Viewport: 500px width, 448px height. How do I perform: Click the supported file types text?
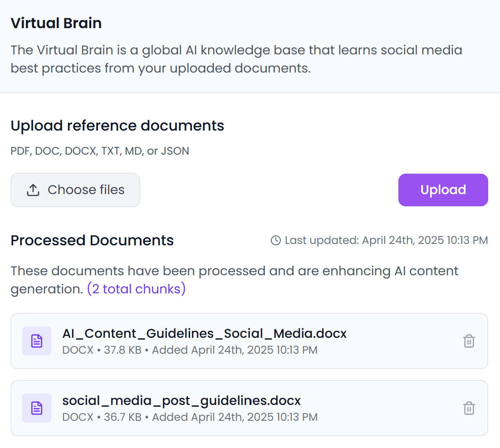100,151
